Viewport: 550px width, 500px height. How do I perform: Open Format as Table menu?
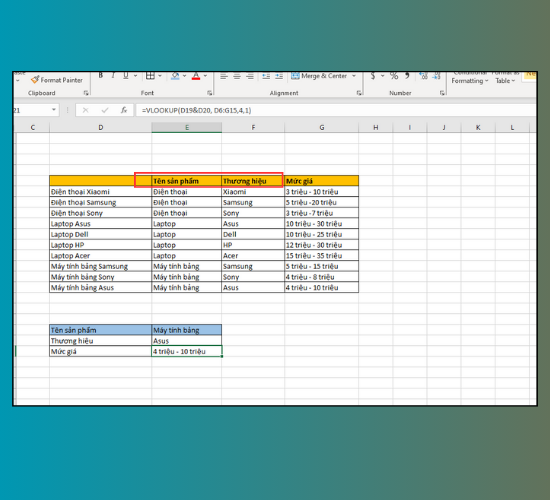505,78
